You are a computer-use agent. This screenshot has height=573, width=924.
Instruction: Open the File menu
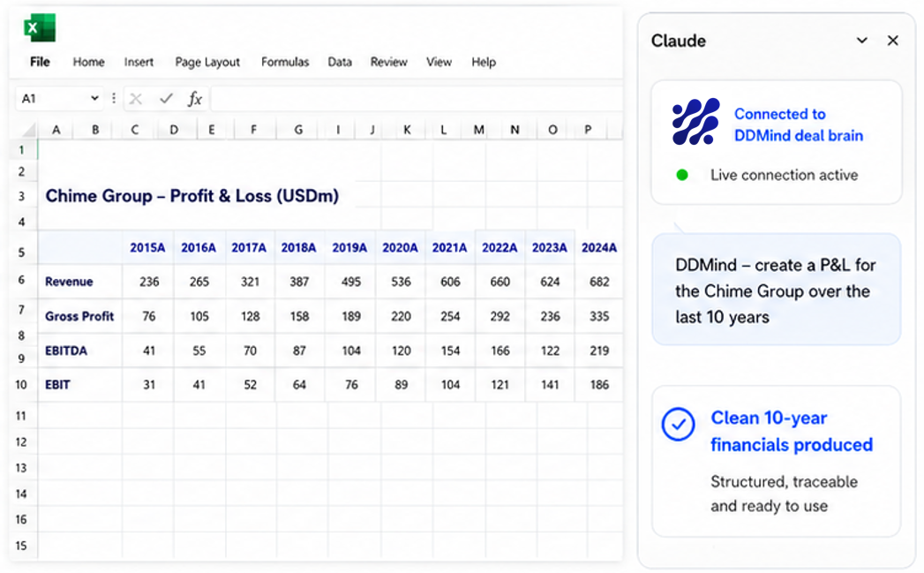[40, 62]
